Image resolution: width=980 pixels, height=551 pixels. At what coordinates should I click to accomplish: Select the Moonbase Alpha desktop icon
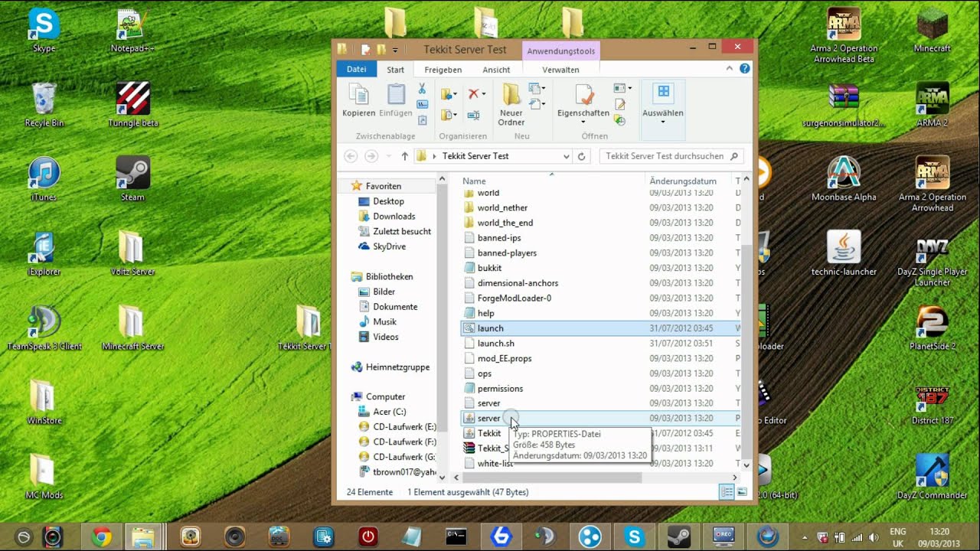[x=844, y=179]
